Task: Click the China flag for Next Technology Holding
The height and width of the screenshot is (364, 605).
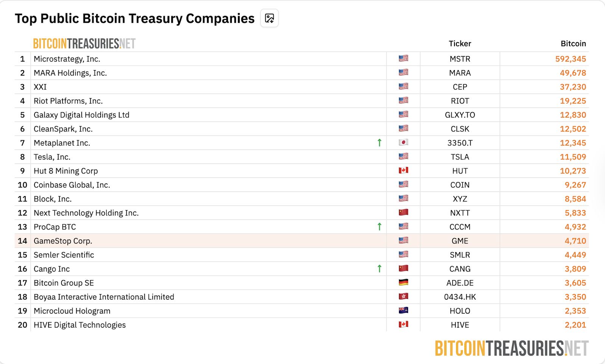Action: [403, 212]
